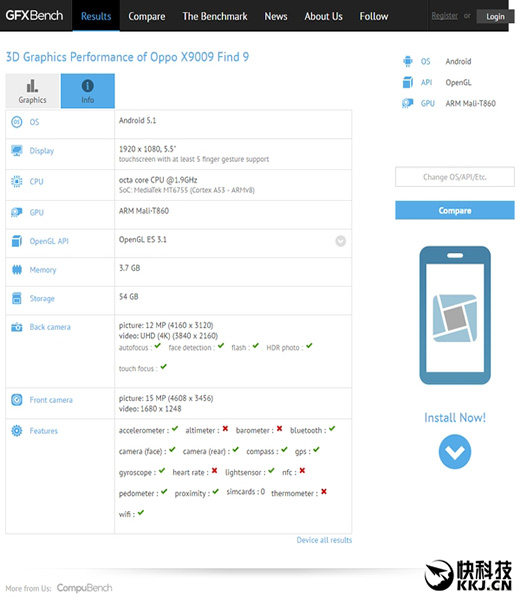Screen dimensions: 520x600
Task: Open the Compare menu in navigation bar
Action: (x=147, y=16)
